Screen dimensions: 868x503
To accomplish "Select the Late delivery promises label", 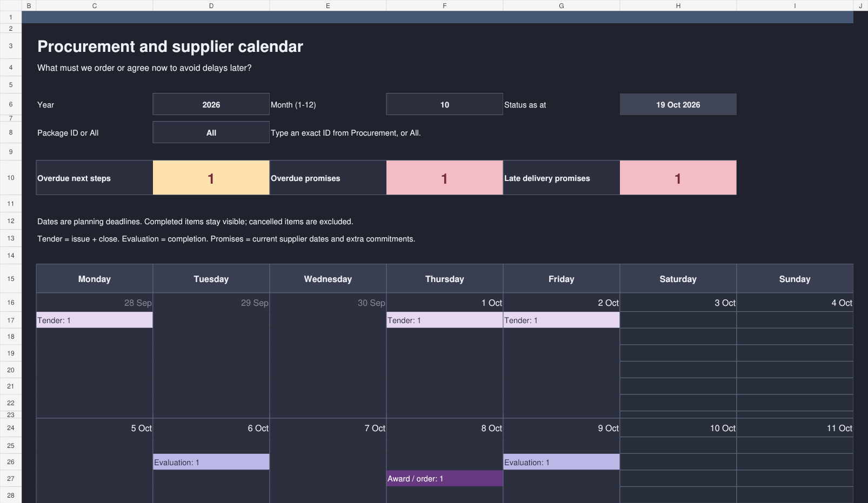I will pyautogui.click(x=562, y=178).
